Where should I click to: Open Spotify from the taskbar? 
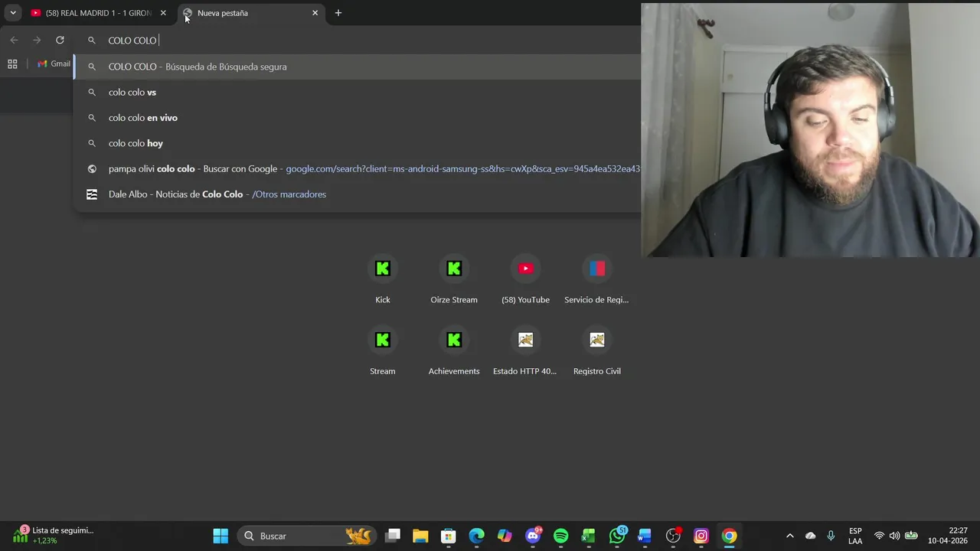(x=560, y=536)
